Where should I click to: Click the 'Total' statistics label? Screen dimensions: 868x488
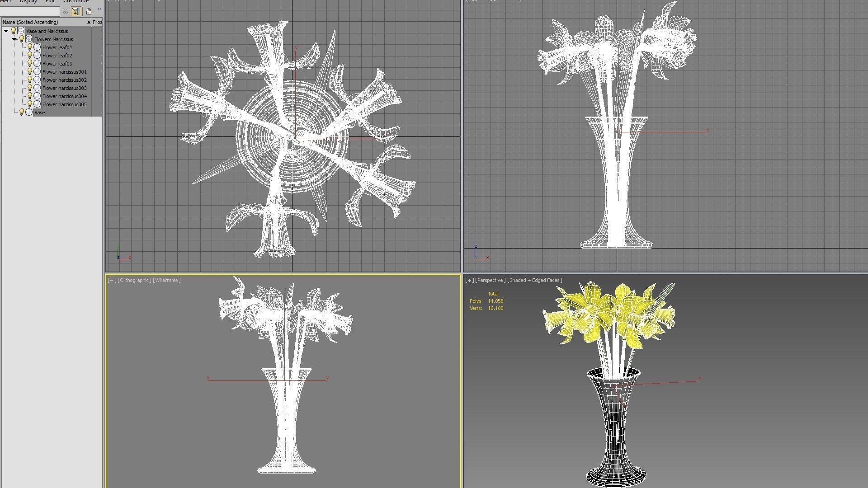click(493, 294)
